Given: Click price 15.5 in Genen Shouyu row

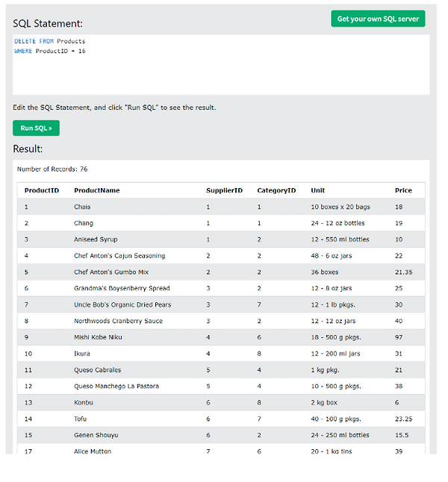Looking at the screenshot, I should (402, 435).
